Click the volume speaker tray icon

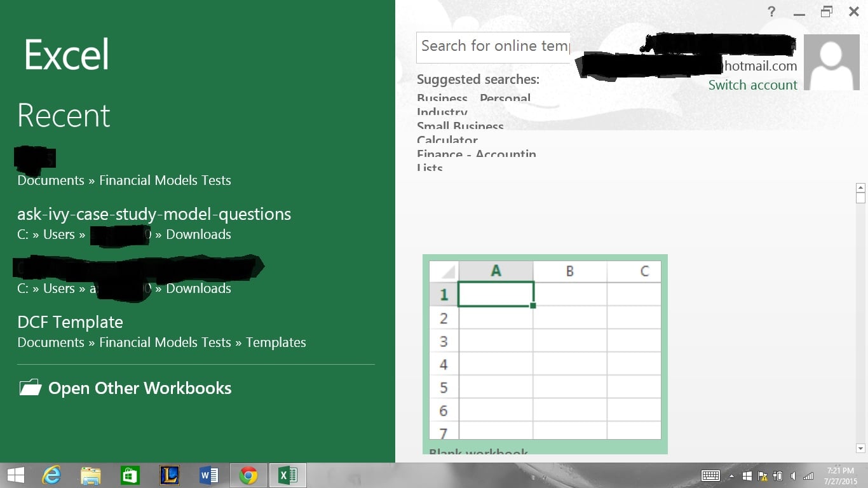click(793, 476)
